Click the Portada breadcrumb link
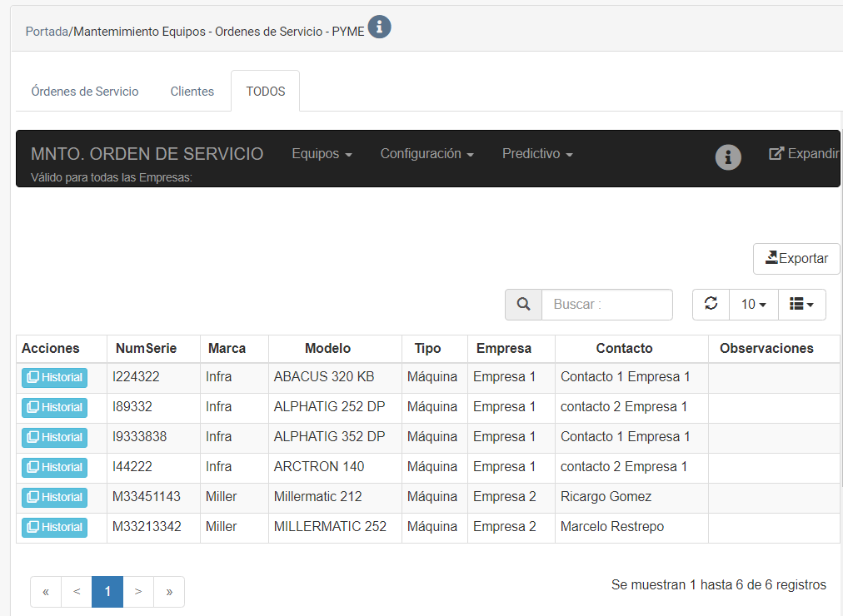Image resolution: width=843 pixels, height=616 pixels. 47,32
